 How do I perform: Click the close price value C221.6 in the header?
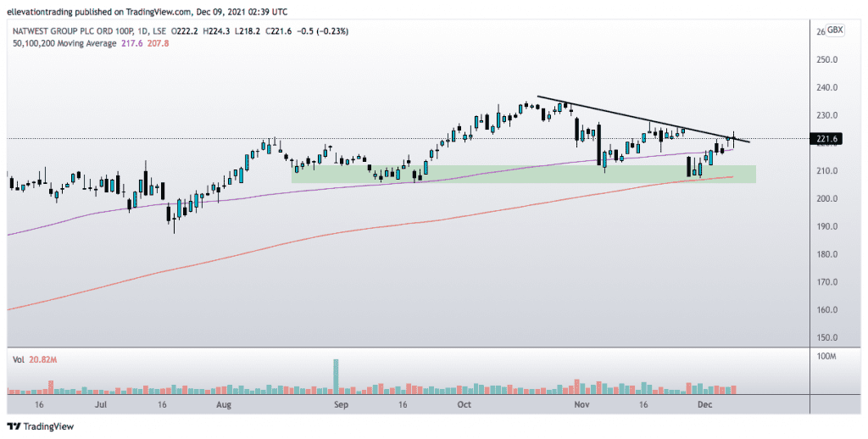tap(277, 31)
